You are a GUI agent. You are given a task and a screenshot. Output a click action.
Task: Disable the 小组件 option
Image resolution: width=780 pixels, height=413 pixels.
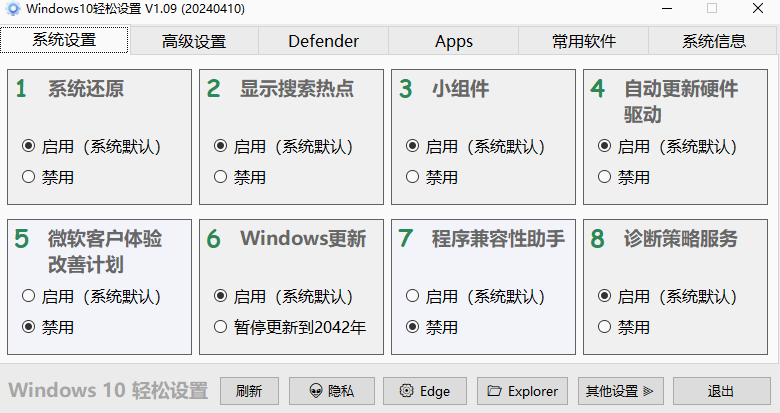click(413, 177)
